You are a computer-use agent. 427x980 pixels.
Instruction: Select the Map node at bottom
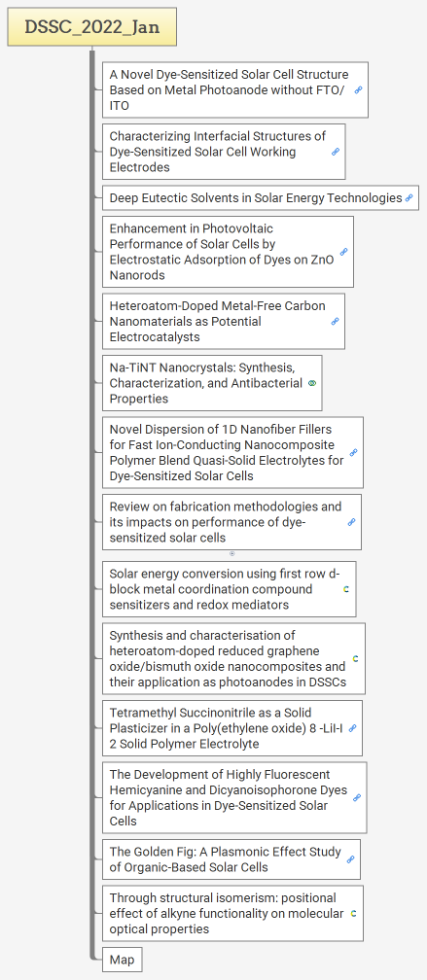pyautogui.click(x=122, y=960)
